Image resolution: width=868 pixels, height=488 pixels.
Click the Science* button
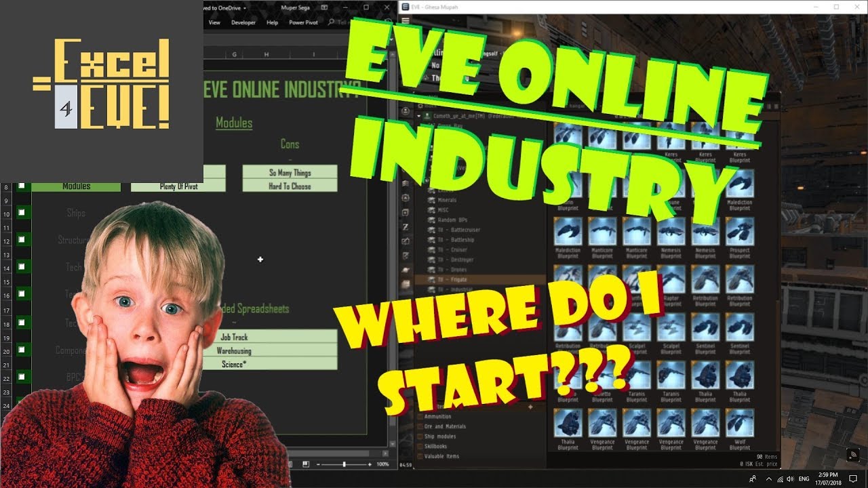pyautogui.click(x=234, y=364)
